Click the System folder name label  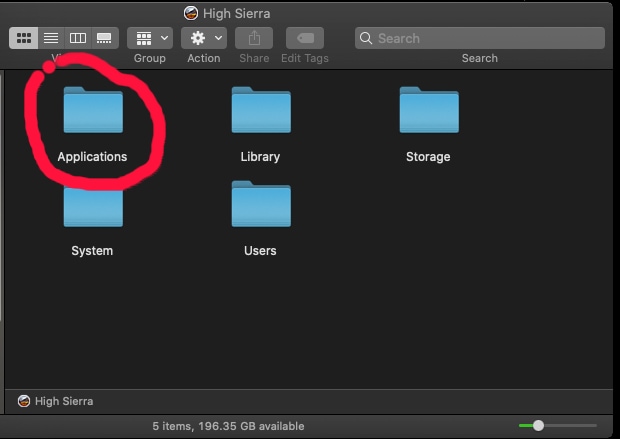(x=92, y=251)
